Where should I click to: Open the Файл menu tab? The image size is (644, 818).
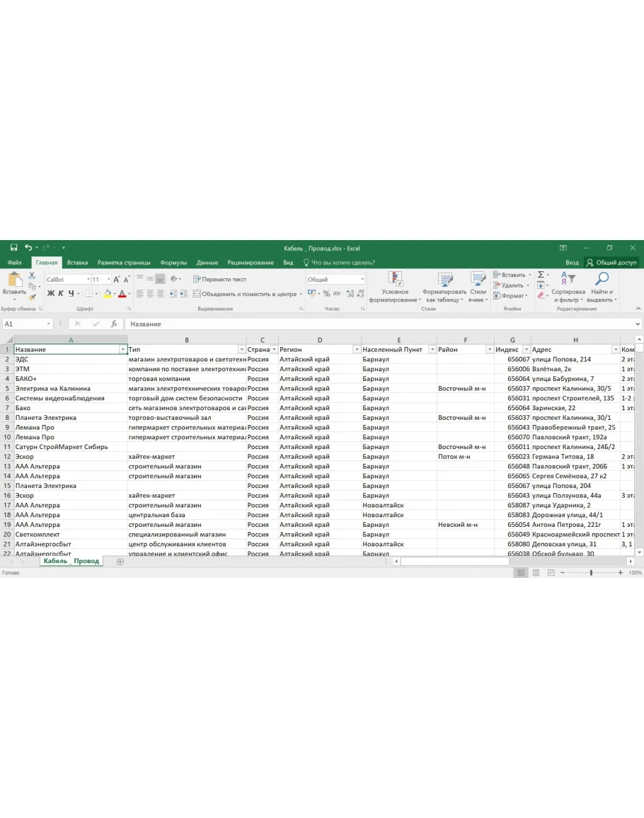(x=15, y=263)
